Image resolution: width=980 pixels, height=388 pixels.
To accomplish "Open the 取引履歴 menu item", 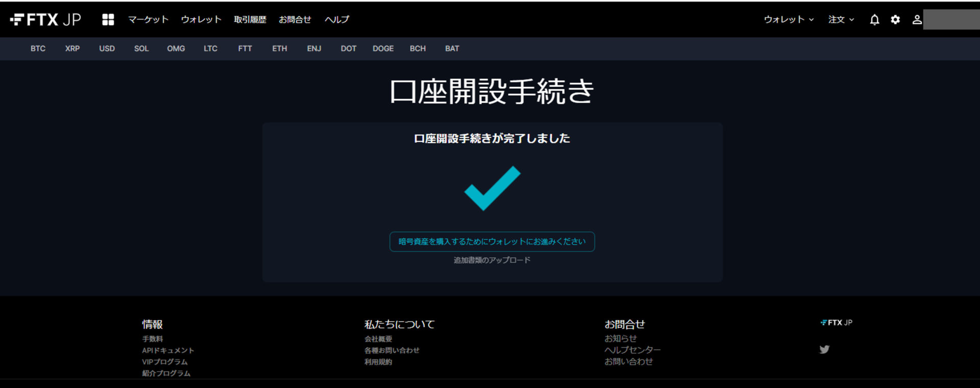I will [x=250, y=19].
